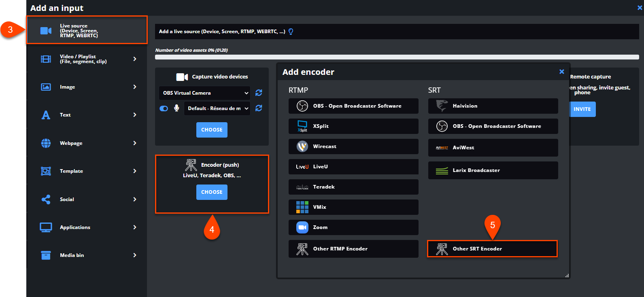
Task: Expand the Applications submenu arrow
Action: click(x=135, y=227)
